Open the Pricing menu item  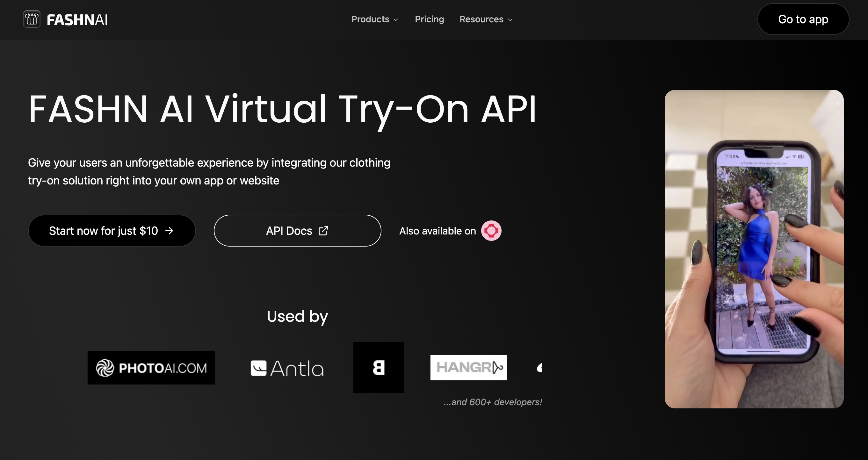pyautogui.click(x=429, y=19)
